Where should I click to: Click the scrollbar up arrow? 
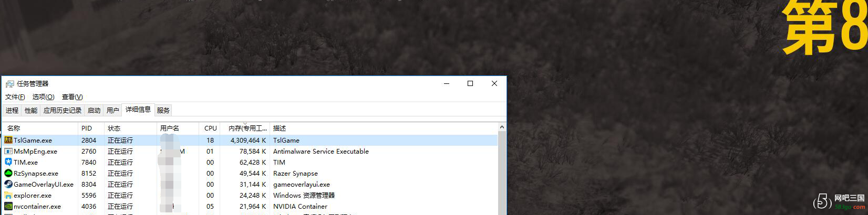pyautogui.click(x=502, y=127)
